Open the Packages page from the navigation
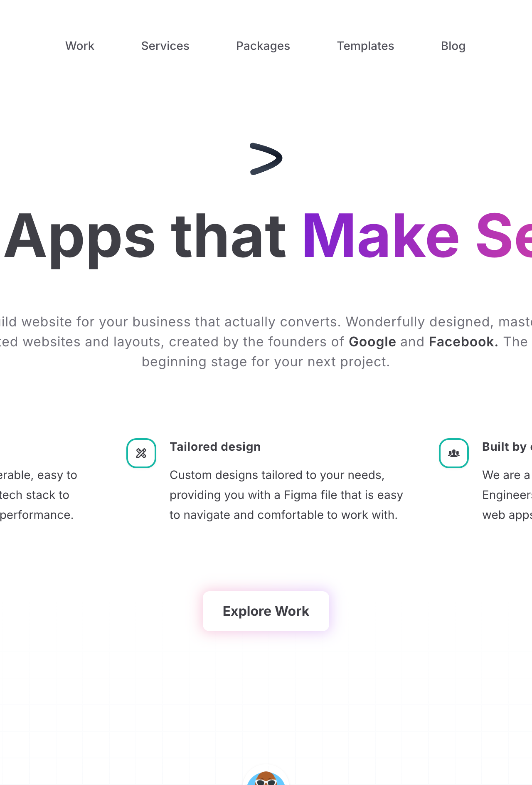Screen dimensions: 532x785 click(263, 46)
